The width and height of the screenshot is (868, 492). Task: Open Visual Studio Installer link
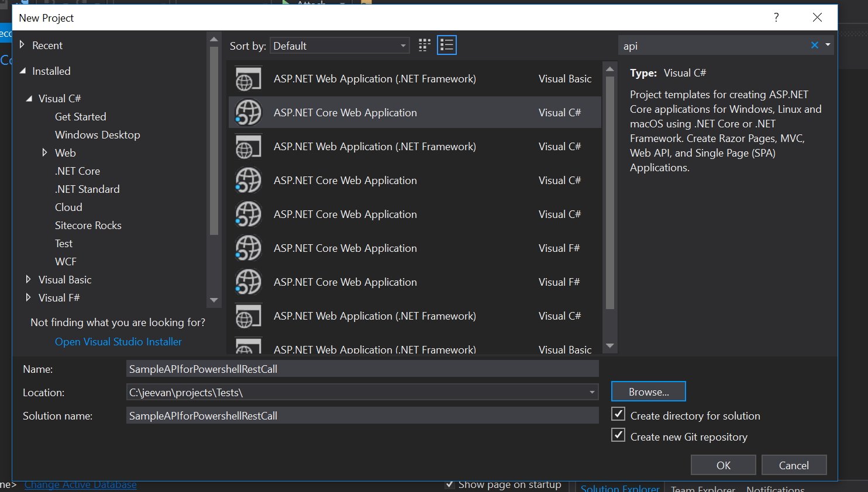pyautogui.click(x=118, y=342)
